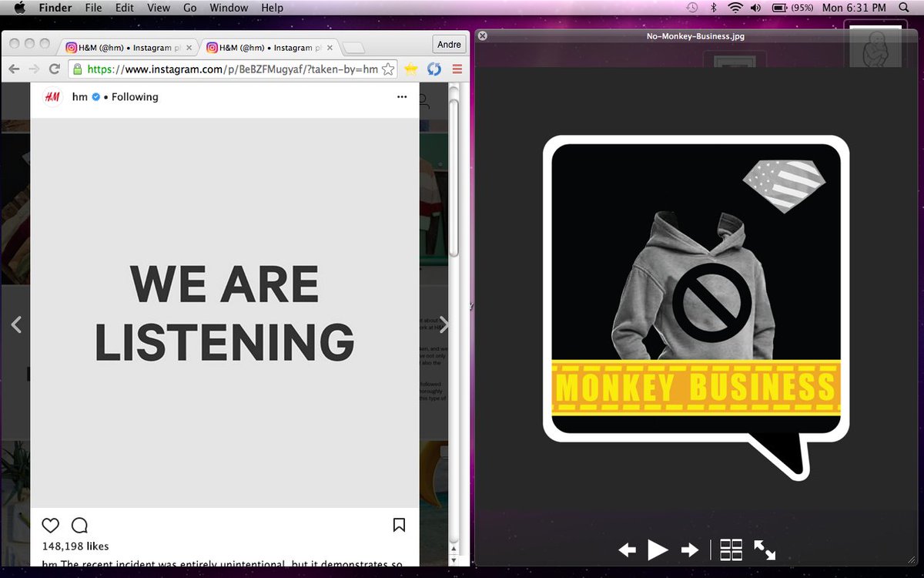Screen dimensions: 924x578
Task: Open Wi-Fi menu bar icon
Action: (735, 8)
